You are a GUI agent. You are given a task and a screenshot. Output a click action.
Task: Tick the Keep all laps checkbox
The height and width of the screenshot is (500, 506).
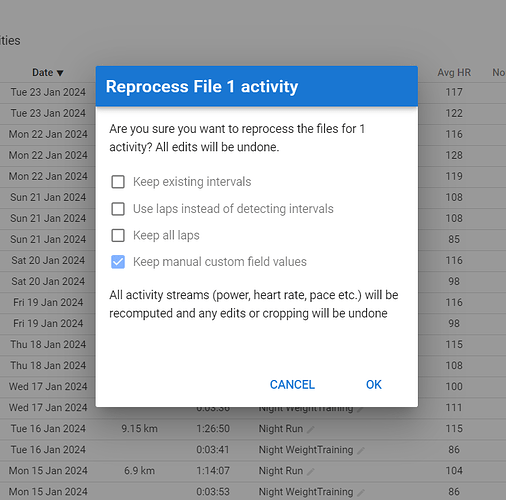pos(118,235)
